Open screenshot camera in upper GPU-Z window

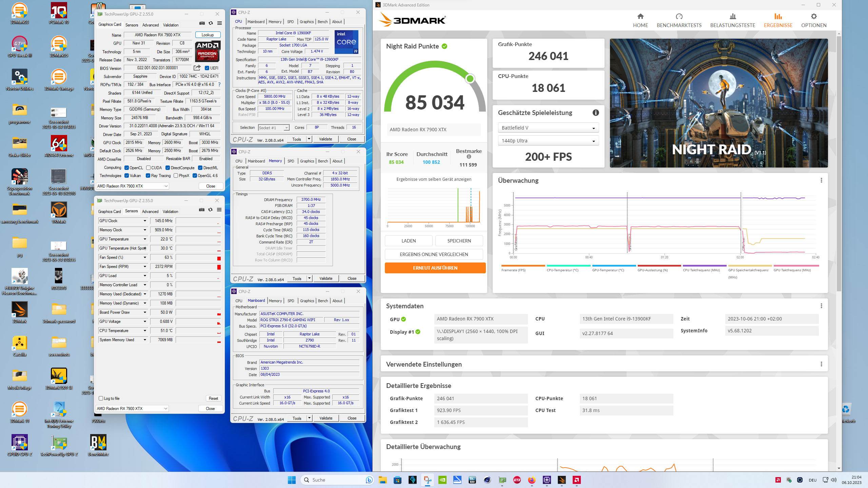(202, 23)
